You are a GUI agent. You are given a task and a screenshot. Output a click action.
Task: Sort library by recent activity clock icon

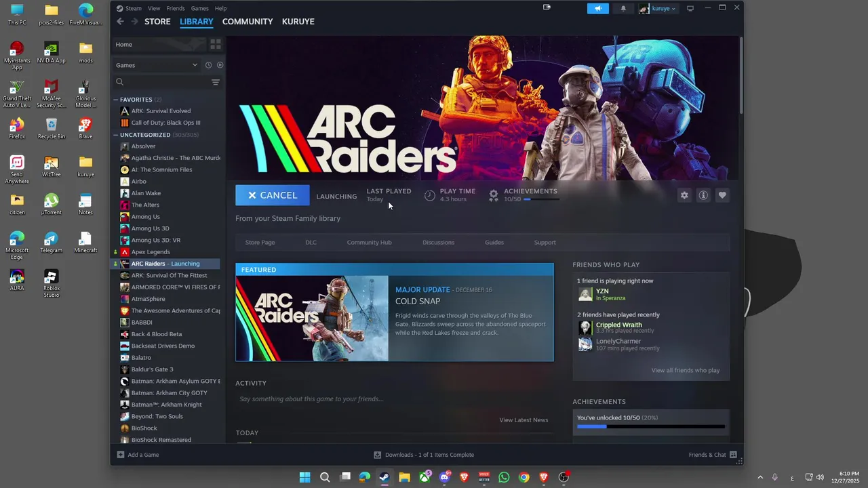click(x=208, y=65)
